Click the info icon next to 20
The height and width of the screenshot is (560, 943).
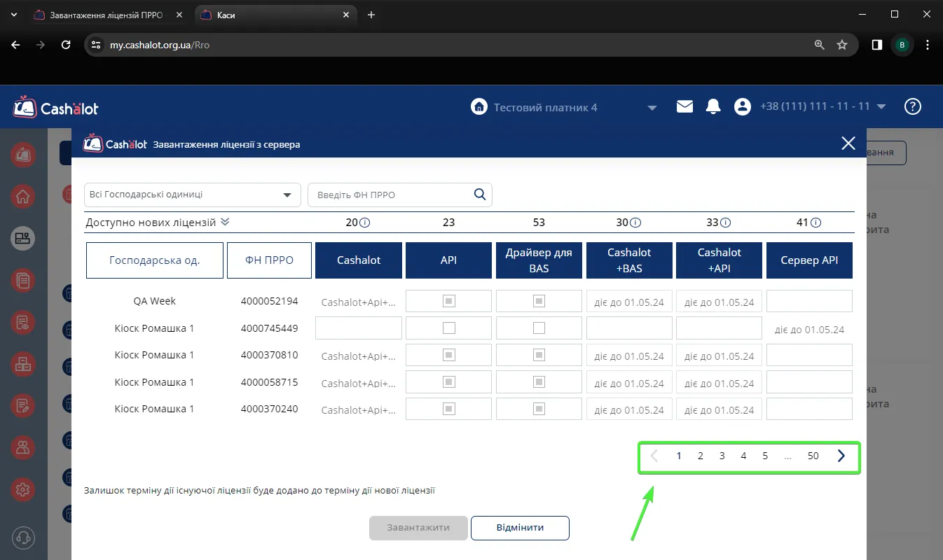pyautogui.click(x=365, y=223)
